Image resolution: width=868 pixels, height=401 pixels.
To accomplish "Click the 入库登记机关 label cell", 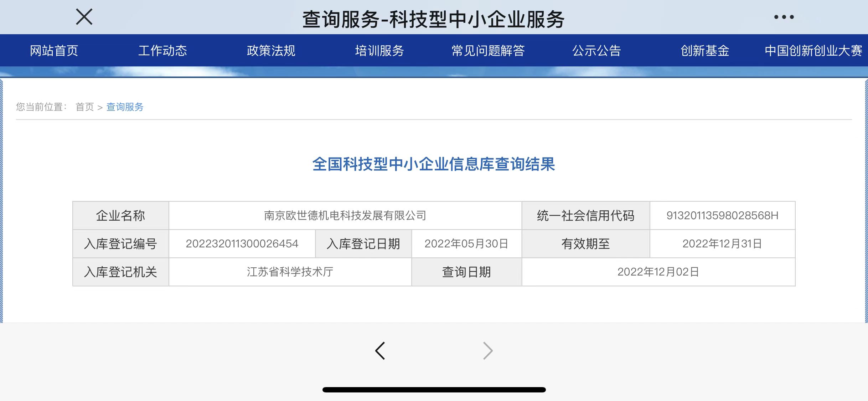I will (x=121, y=272).
